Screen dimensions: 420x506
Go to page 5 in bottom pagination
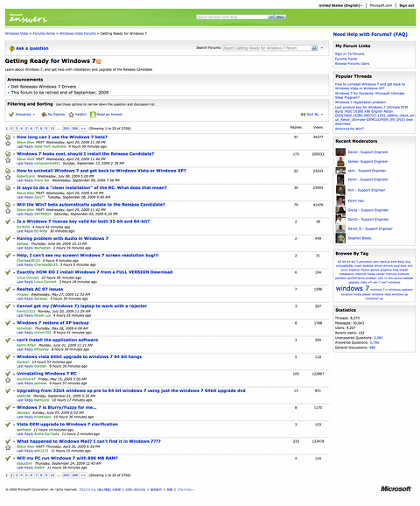pos(26,475)
